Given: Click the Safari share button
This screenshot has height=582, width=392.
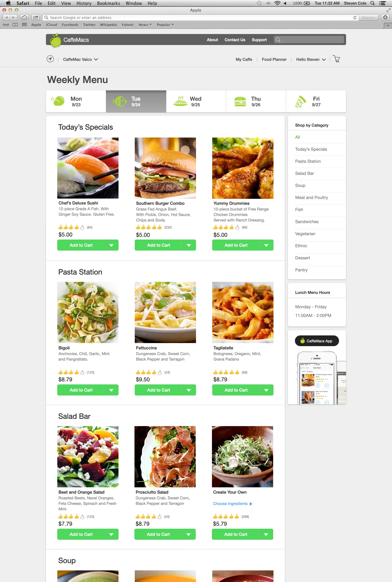Looking at the screenshot, I should coord(36,17).
